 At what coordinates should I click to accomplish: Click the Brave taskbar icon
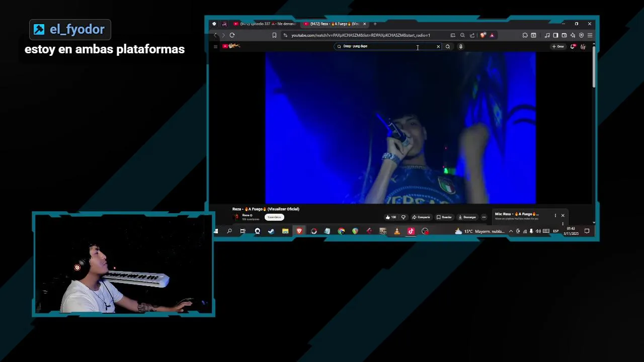pos(299,231)
